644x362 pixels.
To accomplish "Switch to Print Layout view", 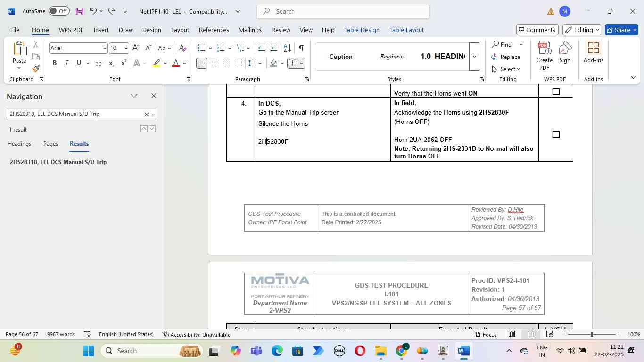I will click(530, 334).
